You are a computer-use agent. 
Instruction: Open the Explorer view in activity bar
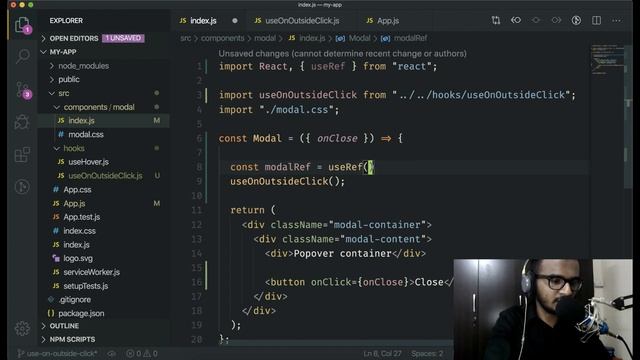click(x=22, y=25)
